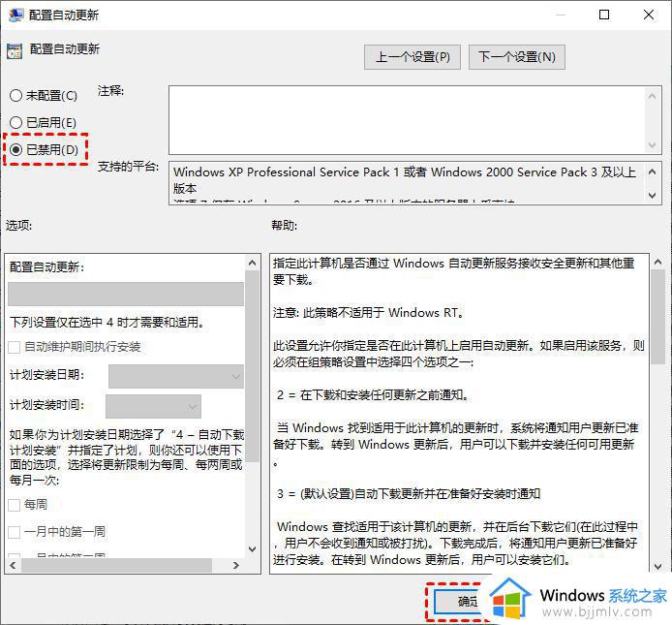Click the help panel vertical scrollbar thumb

[x=657, y=317]
